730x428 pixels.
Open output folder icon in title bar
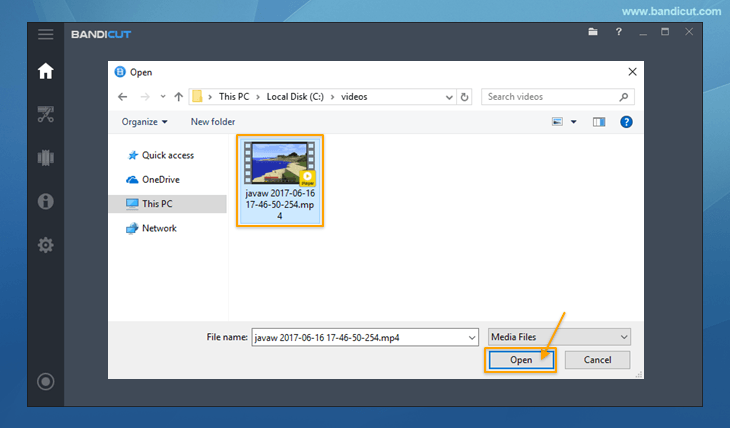[593, 32]
